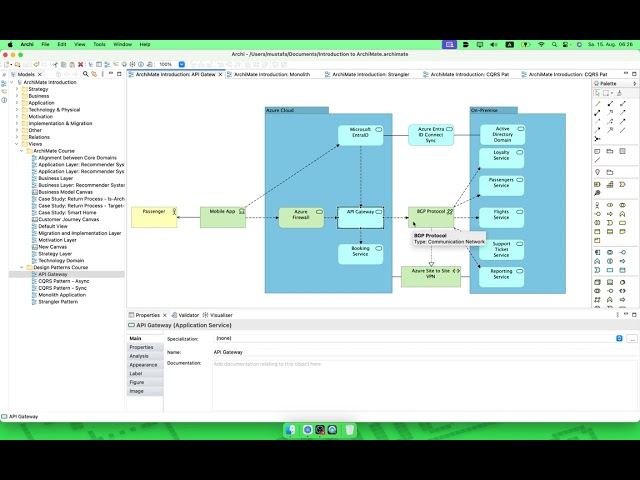This screenshot has width=640, height=480.
Task: Select the Business Actor palette tool
Action: [x=598, y=205]
